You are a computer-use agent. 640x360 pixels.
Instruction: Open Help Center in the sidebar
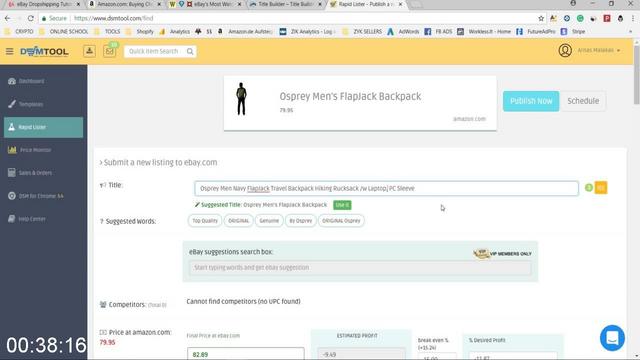coord(43,219)
